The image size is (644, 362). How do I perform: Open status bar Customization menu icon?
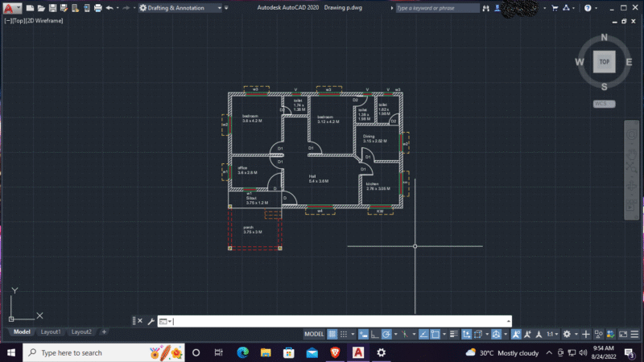pyautogui.click(x=634, y=334)
